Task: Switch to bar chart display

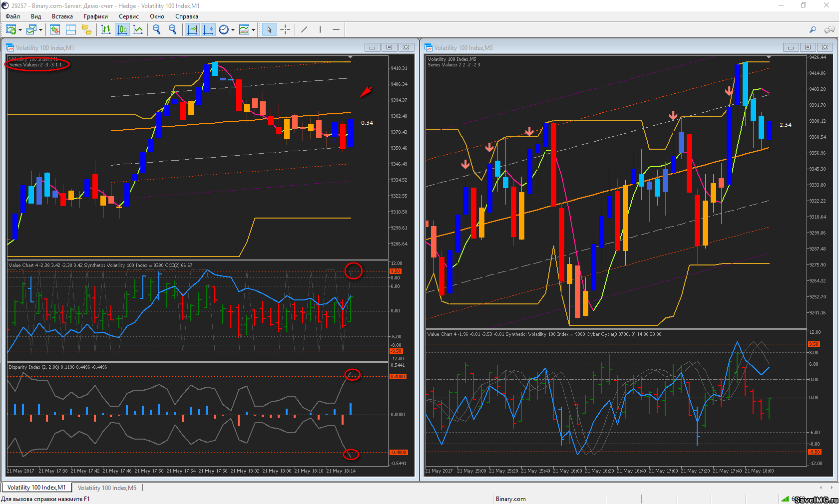Action: (106, 30)
